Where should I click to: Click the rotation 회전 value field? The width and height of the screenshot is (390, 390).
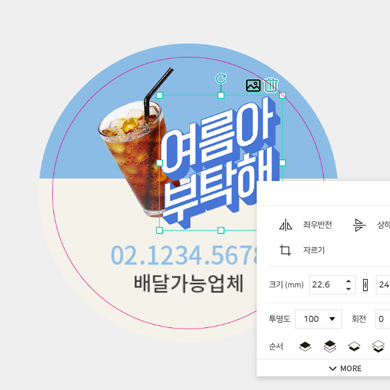click(383, 319)
